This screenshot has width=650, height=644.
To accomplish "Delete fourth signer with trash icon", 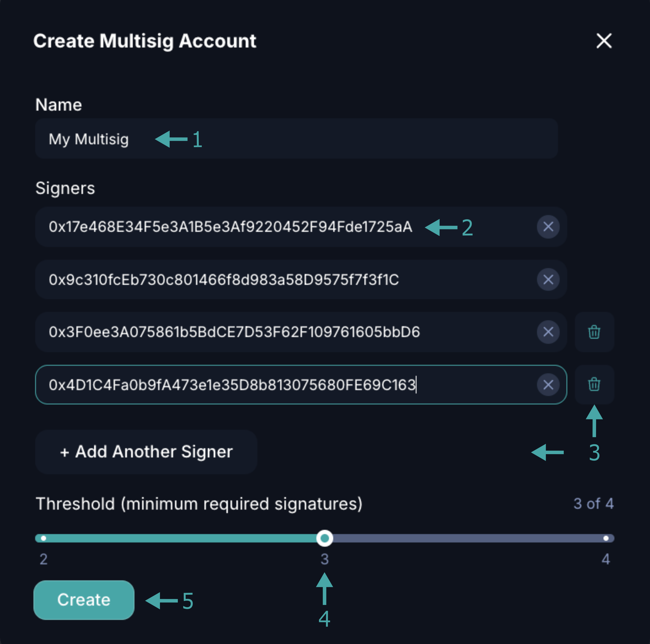I will click(x=594, y=384).
